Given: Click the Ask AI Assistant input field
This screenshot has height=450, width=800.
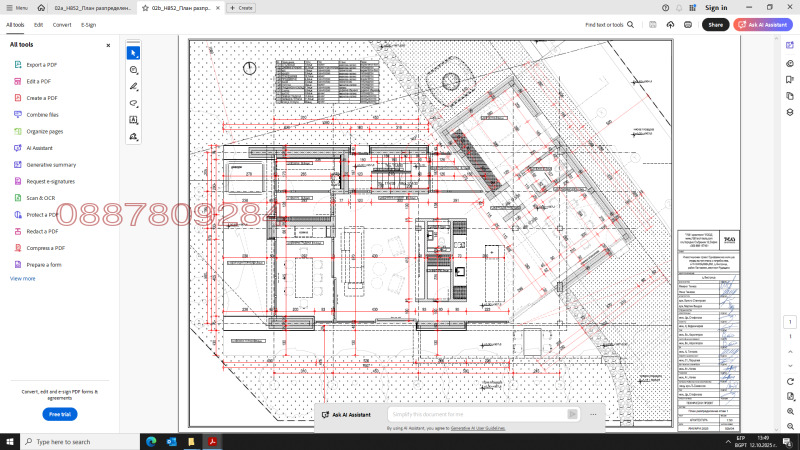Looking at the screenshot, I should (478, 414).
